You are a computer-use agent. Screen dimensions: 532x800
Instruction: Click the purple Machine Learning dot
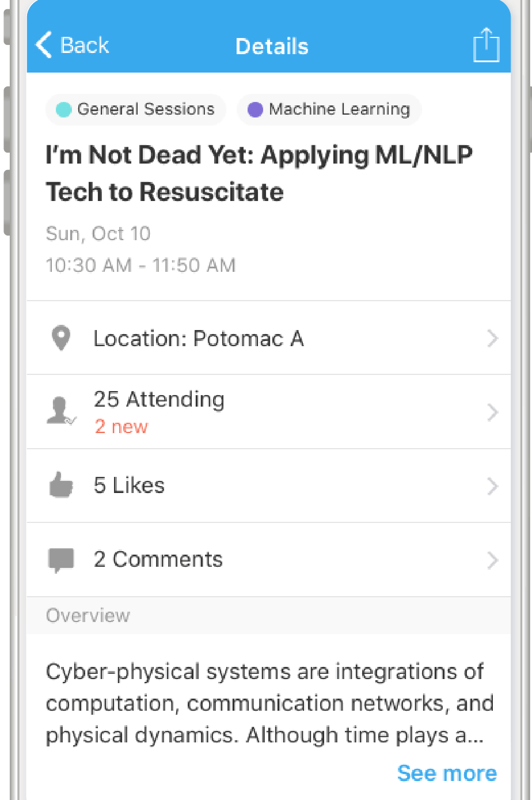pos(255,109)
